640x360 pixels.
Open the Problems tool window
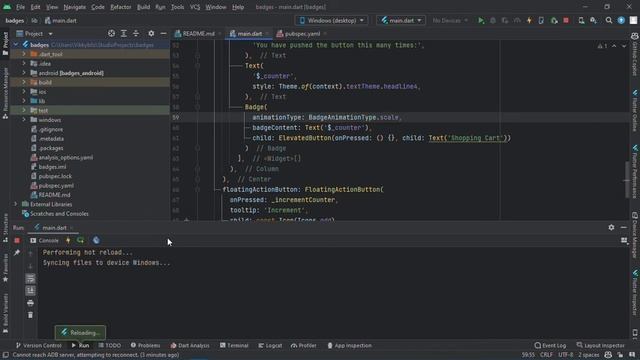pyautogui.click(x=145, y=345)
